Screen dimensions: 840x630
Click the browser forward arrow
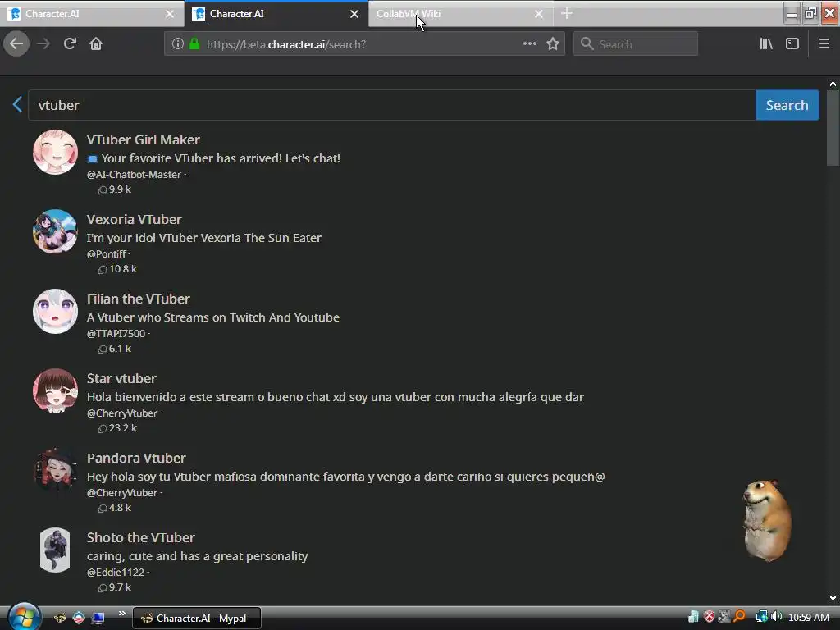(43, 44)
